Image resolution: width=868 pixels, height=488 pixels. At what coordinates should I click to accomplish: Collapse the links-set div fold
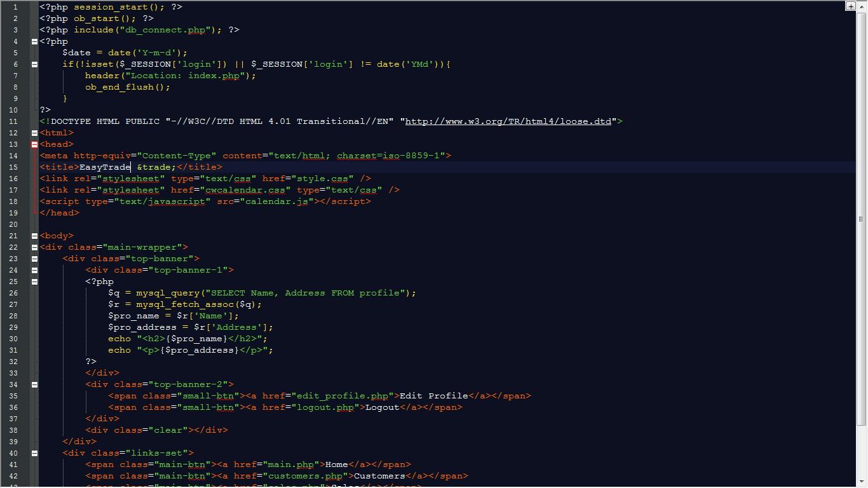(34, 452)
